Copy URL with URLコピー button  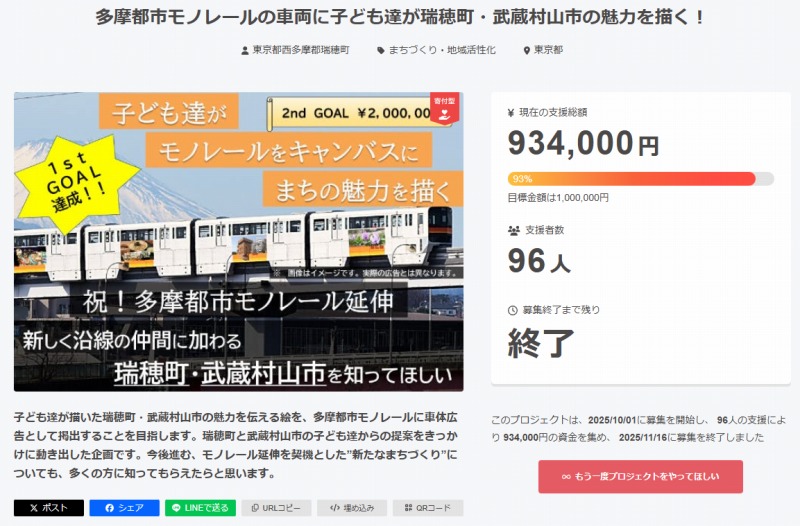tap(276, 508)
